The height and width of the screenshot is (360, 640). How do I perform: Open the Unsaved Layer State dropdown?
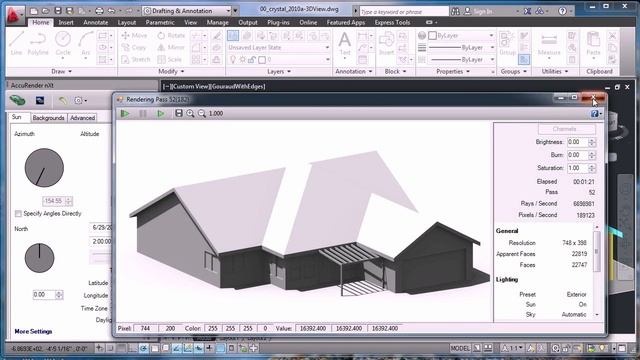279,47
